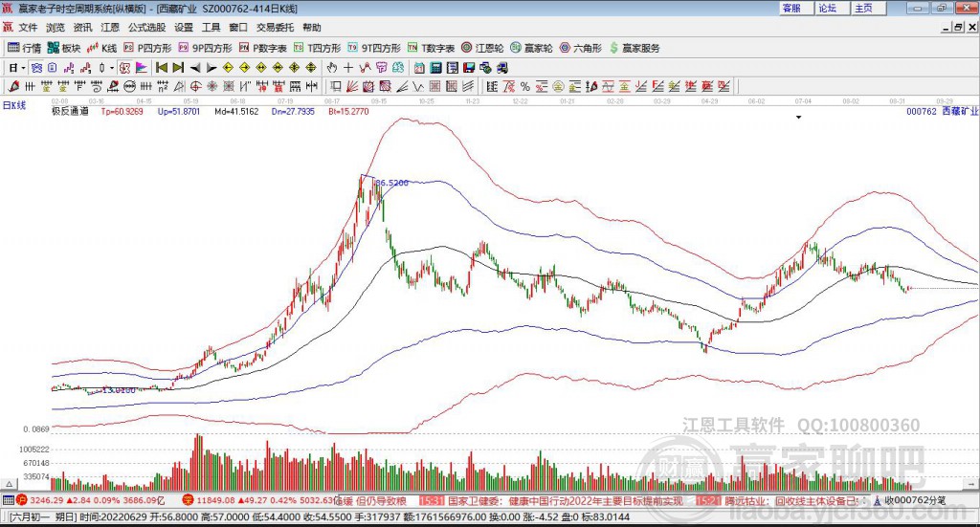Image resolution: width=980 pixels, height=527 pixels.
Task: Click the 日K线 label
Action: [14, 105]
